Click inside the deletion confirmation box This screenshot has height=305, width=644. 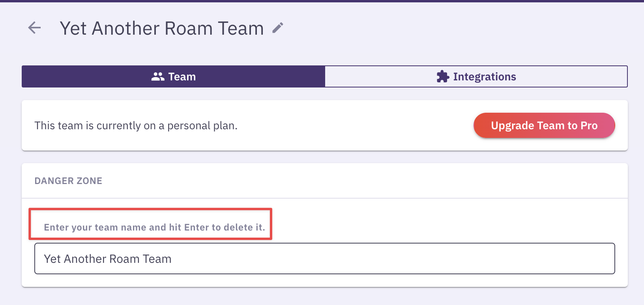pyautogui.click(x=324, y=259)
